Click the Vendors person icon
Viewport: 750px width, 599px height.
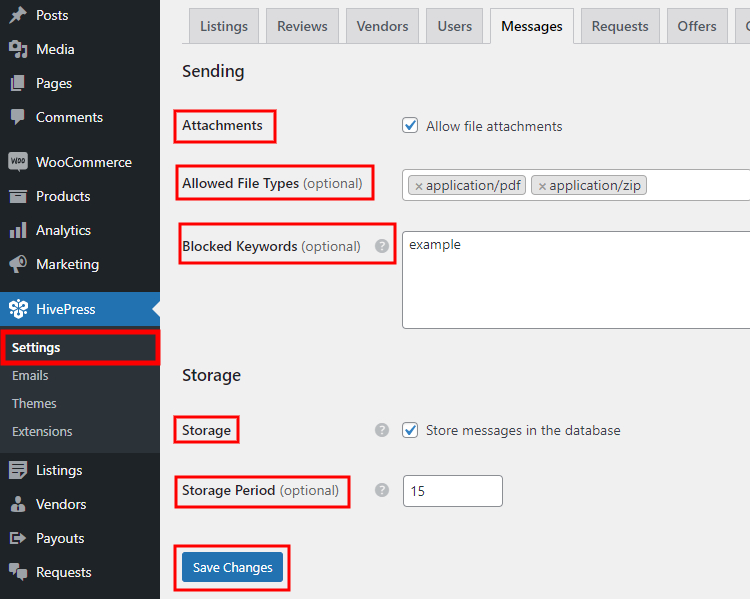pyautogui.click(x=18, y=504)
